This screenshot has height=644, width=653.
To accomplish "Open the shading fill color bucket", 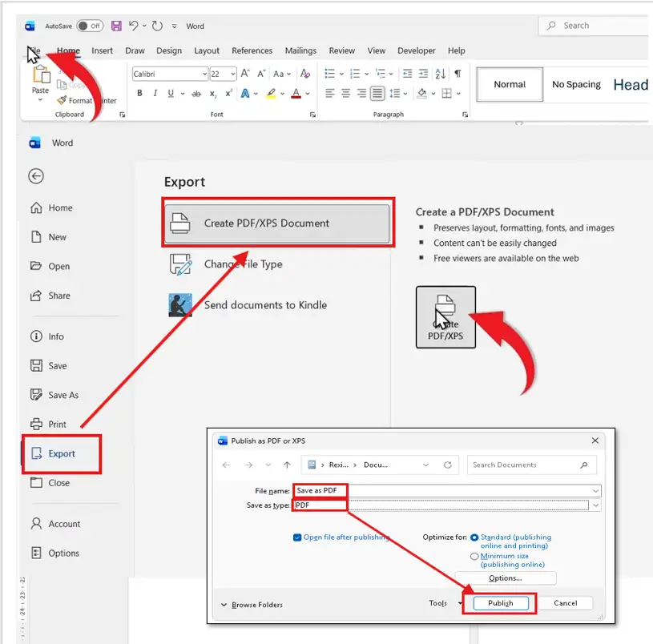I will tap(422, 93).
